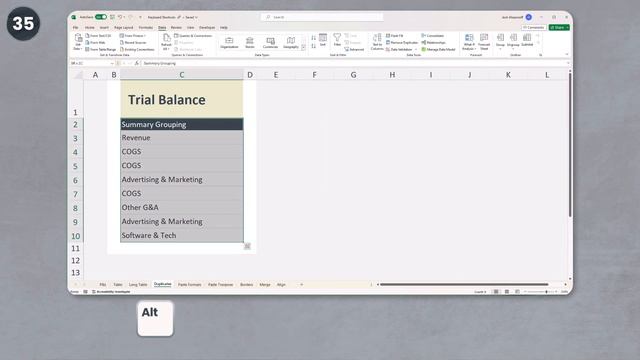Select the Organization data type
Image resolution: width=640 pixels, height=360 pixels.
click(x=229, y=42)
